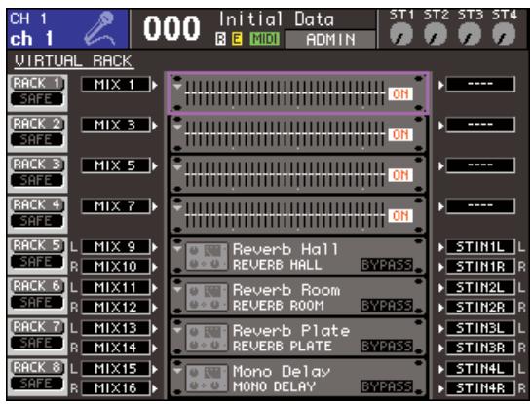This screenshot has height=404, width=532.
Task: Open the module dropdown arrow in Rack 3
Action: [x=177, y=168]
